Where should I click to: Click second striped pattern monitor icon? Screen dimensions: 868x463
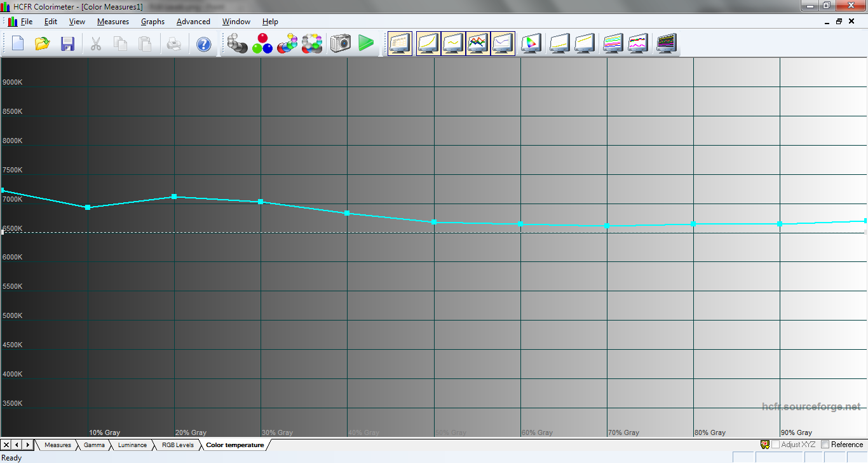637,43
